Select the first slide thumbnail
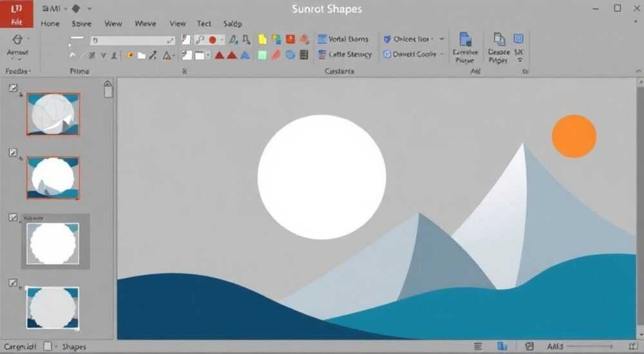Image resolution: width=644 pixels, height=354 pixels. [53, 114]
